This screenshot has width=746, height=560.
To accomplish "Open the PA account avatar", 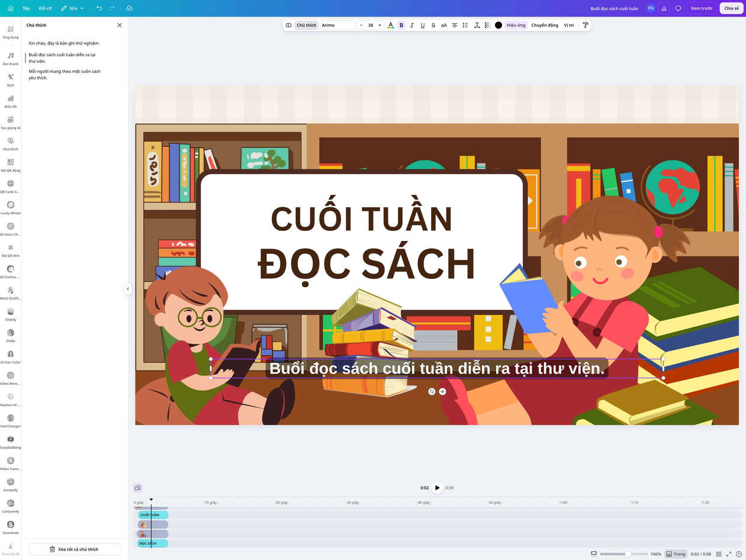I will click(651, 8).
